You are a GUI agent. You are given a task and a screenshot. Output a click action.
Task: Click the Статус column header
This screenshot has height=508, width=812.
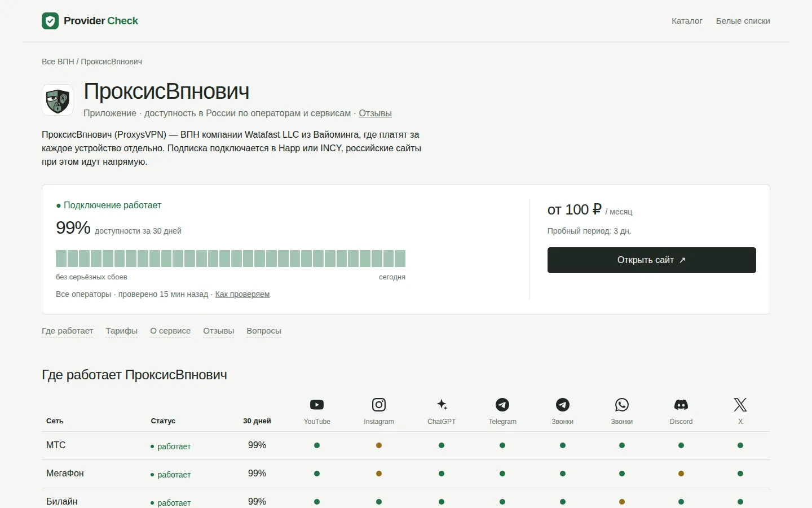(x=163, y=421)
